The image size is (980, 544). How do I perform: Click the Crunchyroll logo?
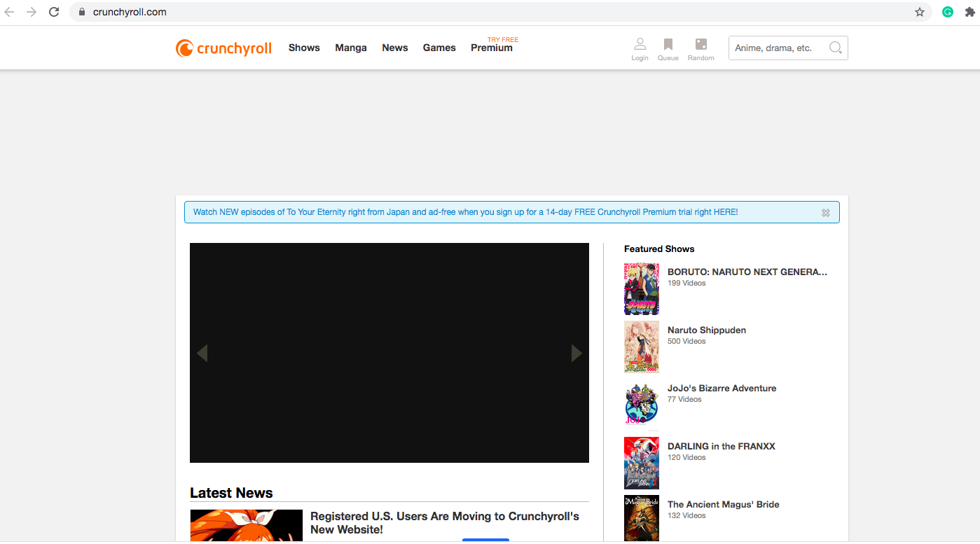(223, 48)
